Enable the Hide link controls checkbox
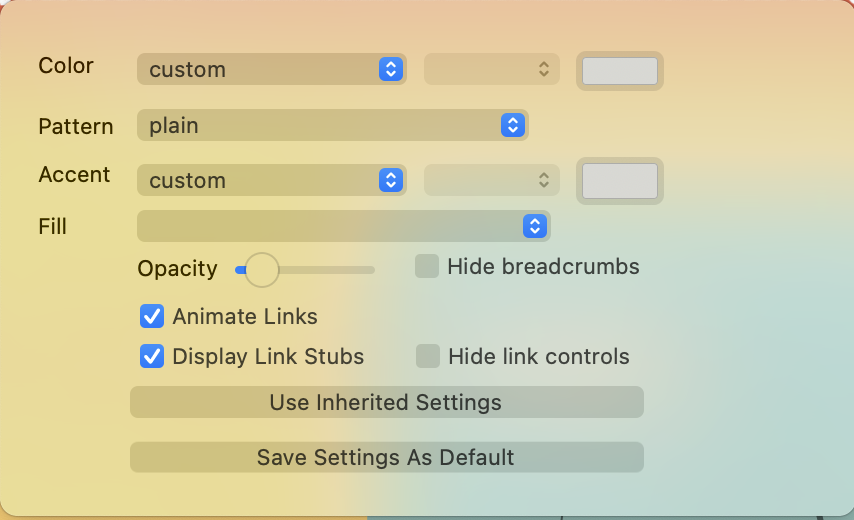Screen dimensions: 854x520 [x=428, y=356]
